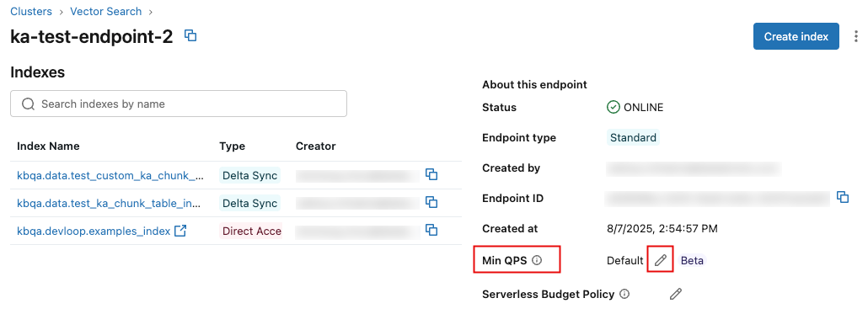Focus the Search indexes by name field
Image resolution: width=868 pixels, height=314 pixels.
point(179,104)
